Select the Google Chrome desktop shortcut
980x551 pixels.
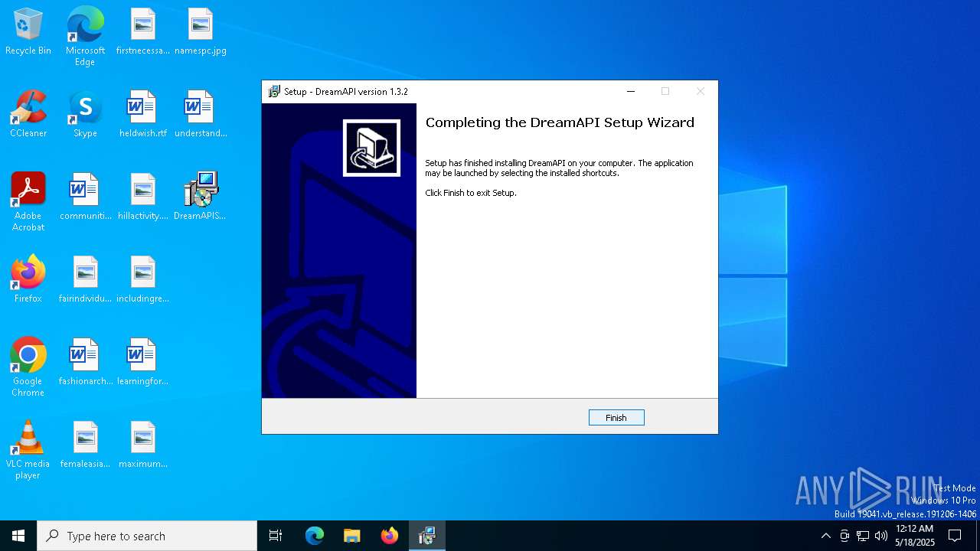(28, 367)
